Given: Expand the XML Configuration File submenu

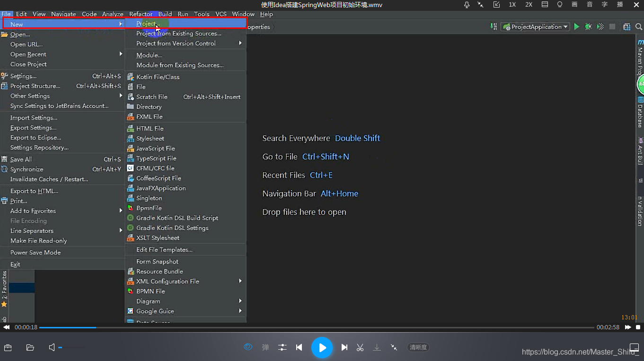Looking at the screenshot, I should [x=185, y=282].
